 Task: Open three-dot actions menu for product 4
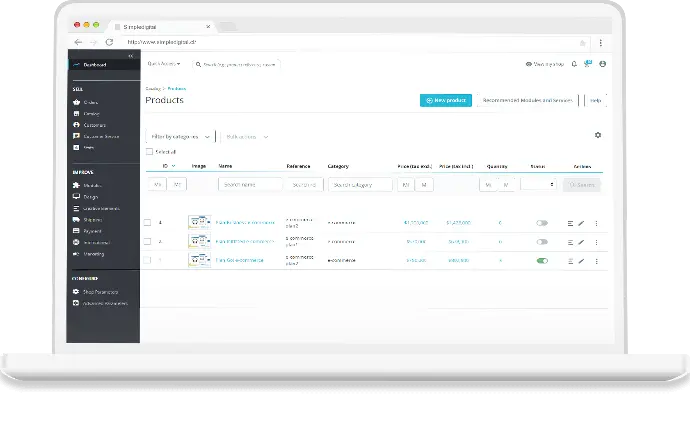tap(596, 223)
